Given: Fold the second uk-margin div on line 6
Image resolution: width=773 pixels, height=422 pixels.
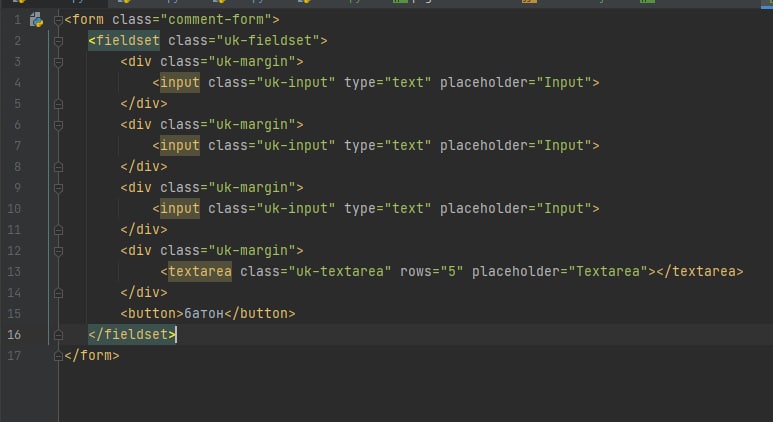Looking at the screenshot, I should click(x=58, y=125).
